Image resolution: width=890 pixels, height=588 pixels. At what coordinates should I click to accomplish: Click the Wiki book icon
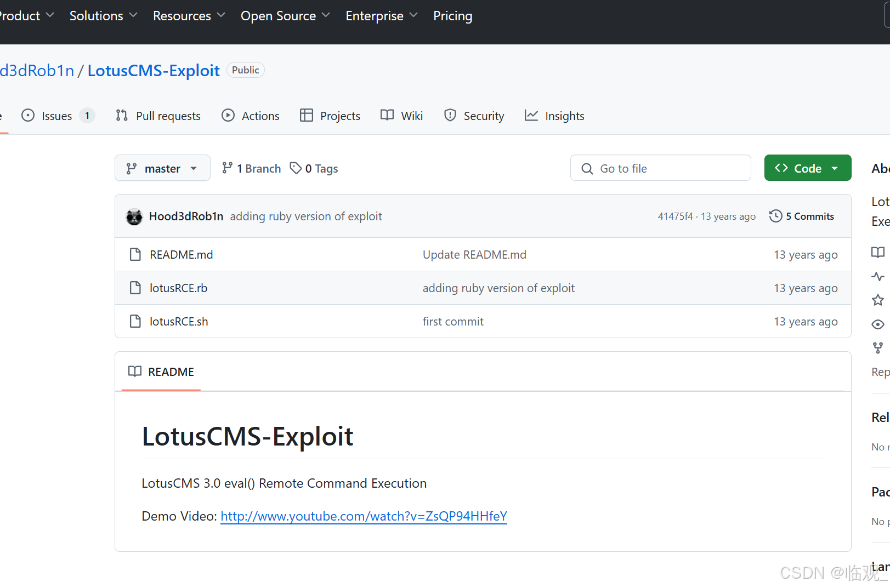click(387, 115)
